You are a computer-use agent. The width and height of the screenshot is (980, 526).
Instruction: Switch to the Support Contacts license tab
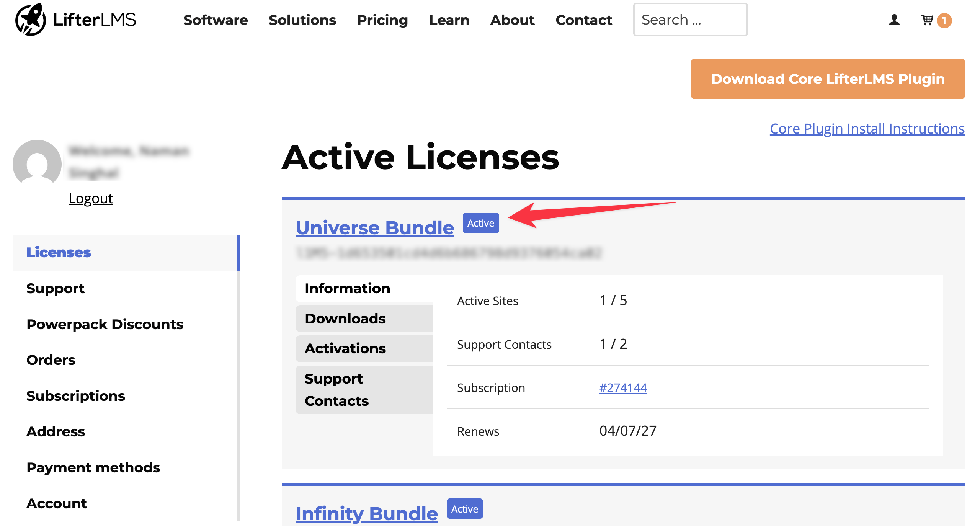[364, 390]
